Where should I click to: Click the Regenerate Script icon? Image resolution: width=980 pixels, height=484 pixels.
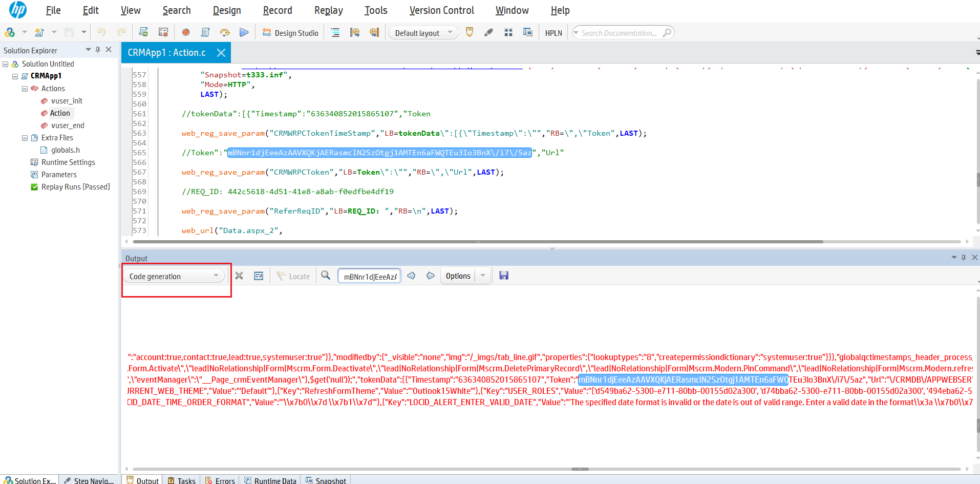143,32
